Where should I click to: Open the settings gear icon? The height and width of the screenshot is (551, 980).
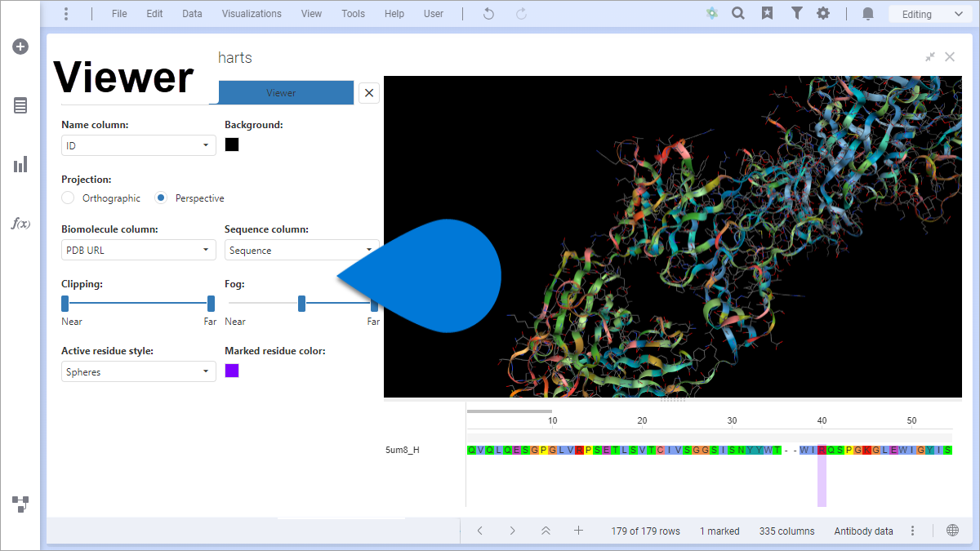(823, 13)
